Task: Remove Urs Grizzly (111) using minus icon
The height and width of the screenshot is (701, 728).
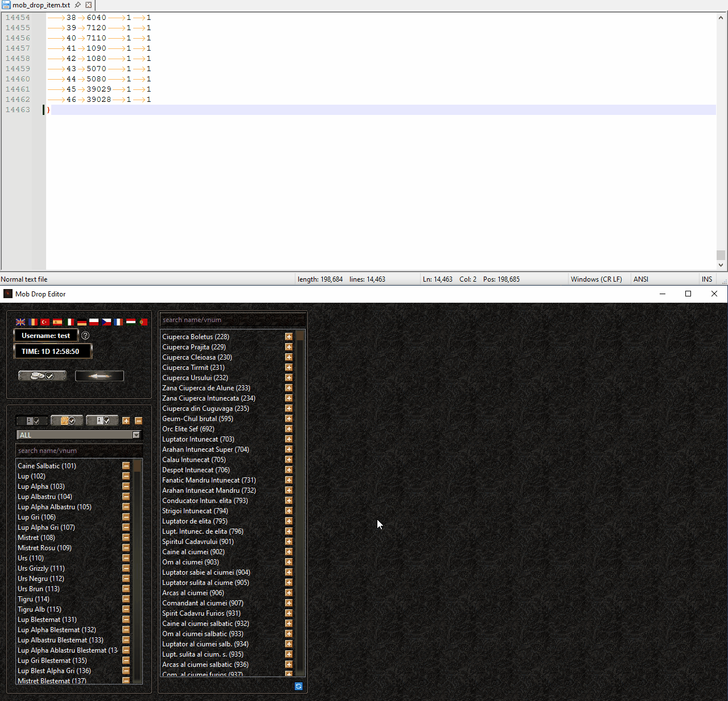Action: [x=126, y=568]
